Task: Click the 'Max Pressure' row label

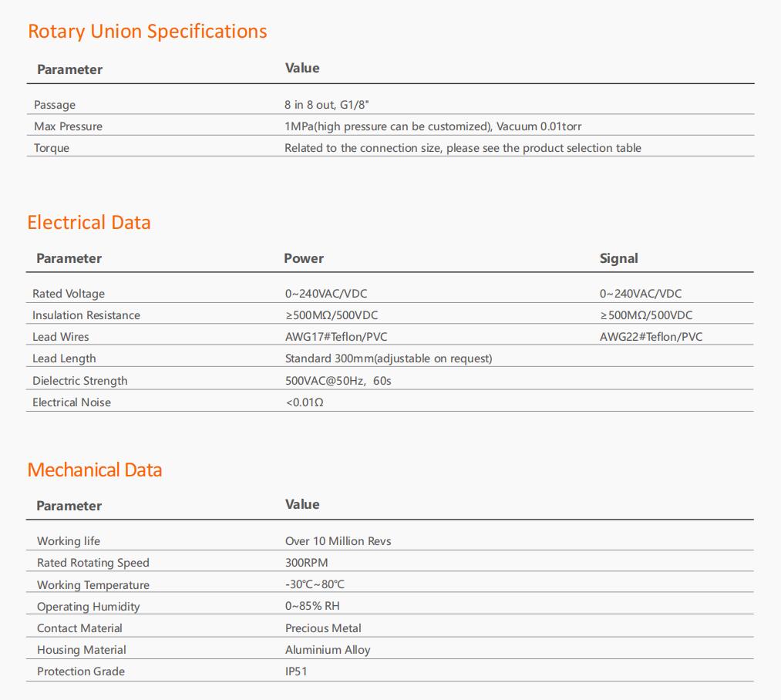Action: (69, 126)
